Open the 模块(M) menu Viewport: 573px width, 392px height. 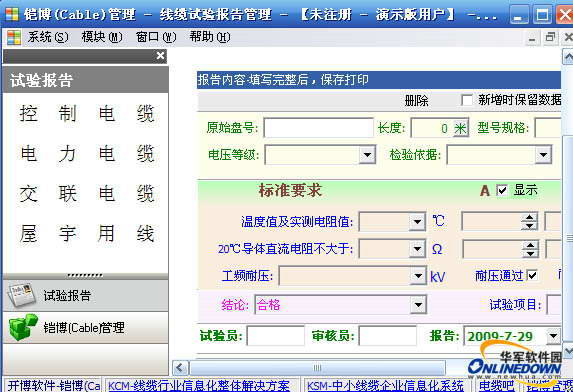click(x=102, y=37)
